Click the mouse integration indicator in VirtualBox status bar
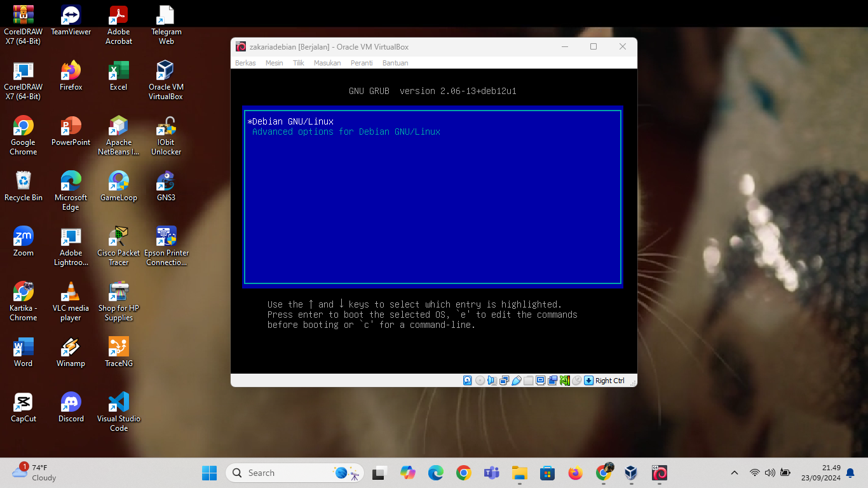 (576, 381)
